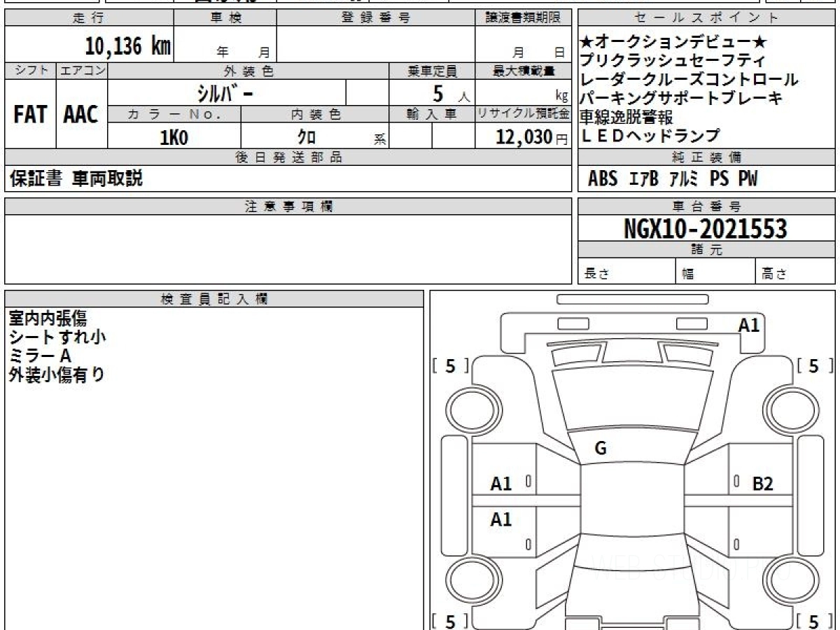
Task: Select the inspector note 外装小傷有り
Action: tap(57, 375)
